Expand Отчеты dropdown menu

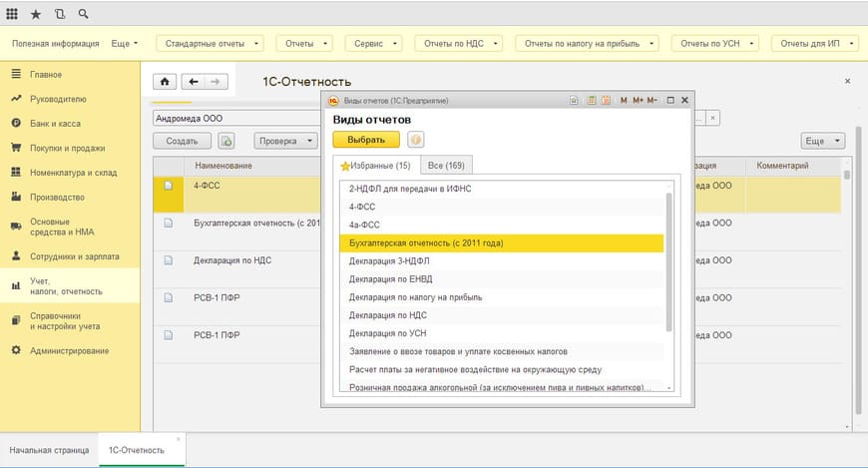[x=304, y=44]
